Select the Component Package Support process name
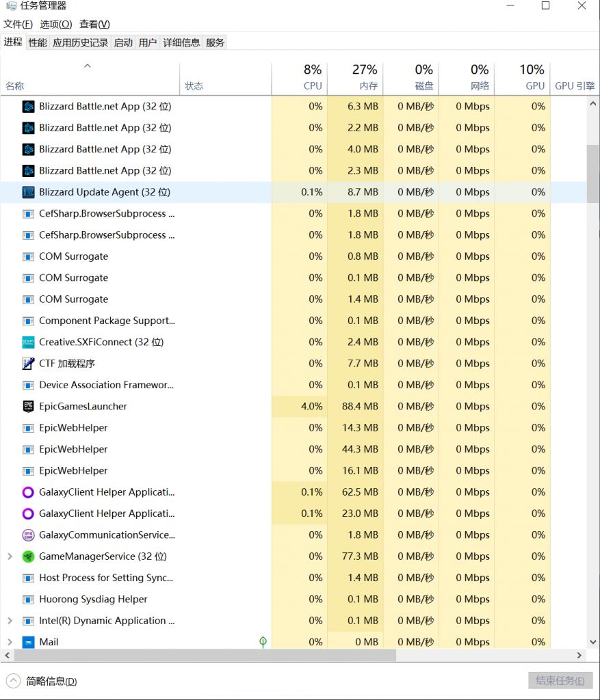 (x=107, y=321)
